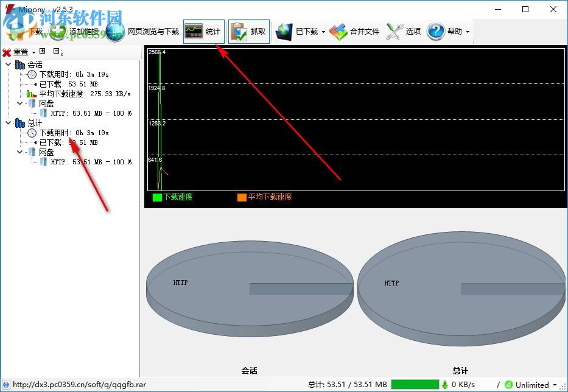
Task: Minimize the Mipony window
Action: coord(498,9)
